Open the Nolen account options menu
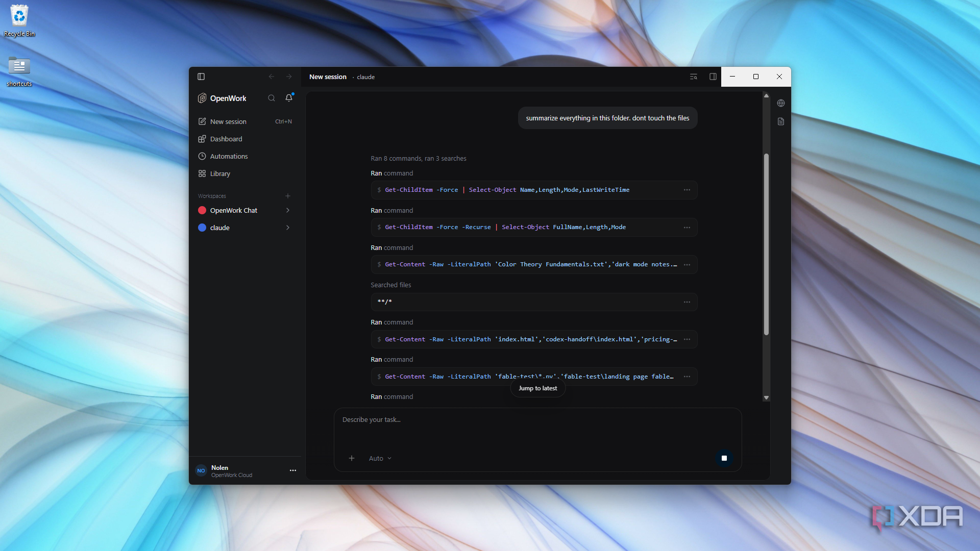This screenshot has width=980, height=551. tap(293, 470)
